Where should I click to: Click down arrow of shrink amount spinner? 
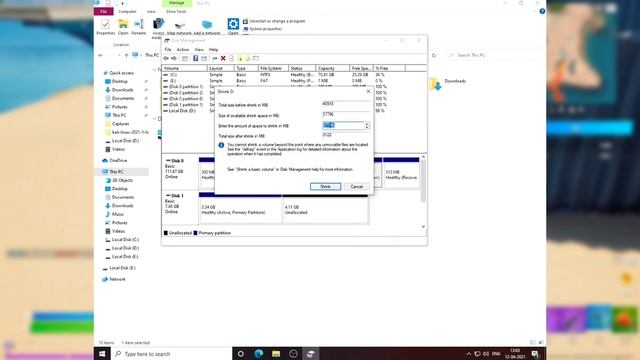pyautogui.click(x=367, y=127)
